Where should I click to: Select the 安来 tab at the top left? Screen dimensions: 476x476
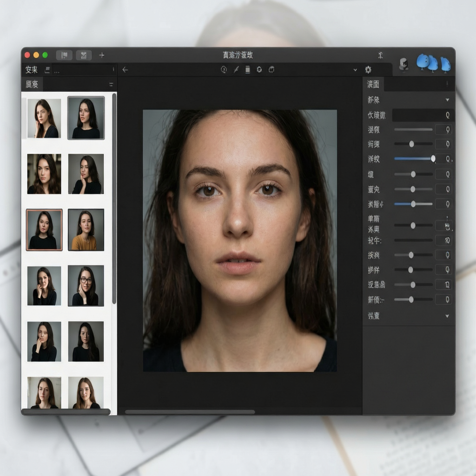coord(32,70)
